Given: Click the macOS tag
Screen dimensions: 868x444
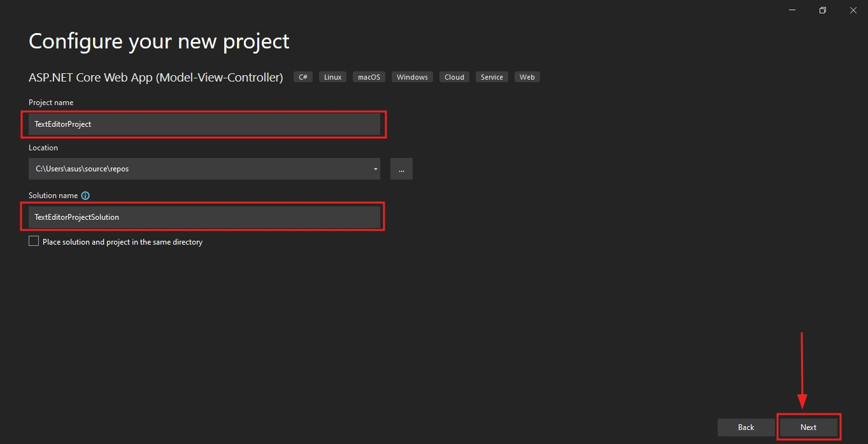Looking at the screenshot, I should (x=369, y=77).
